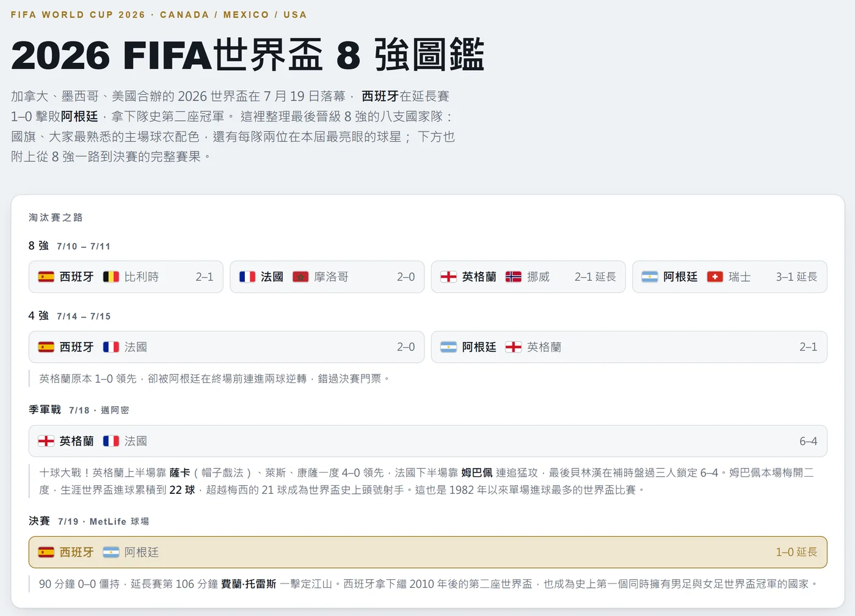This screenshot has width=855, height=616.
Task: Click Switzerland flag beside 瑞士
Action: pos(715,277)
